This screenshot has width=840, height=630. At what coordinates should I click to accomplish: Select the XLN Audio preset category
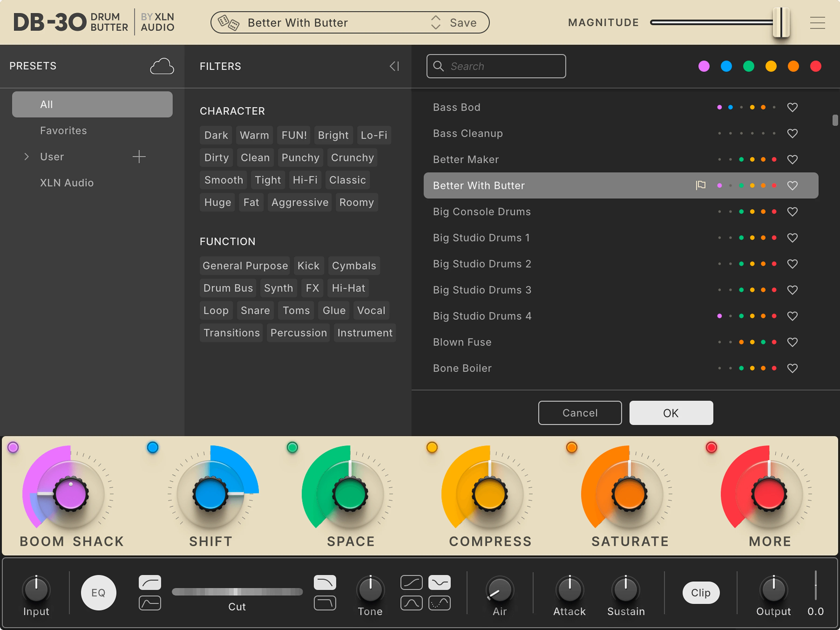(67, 183)
